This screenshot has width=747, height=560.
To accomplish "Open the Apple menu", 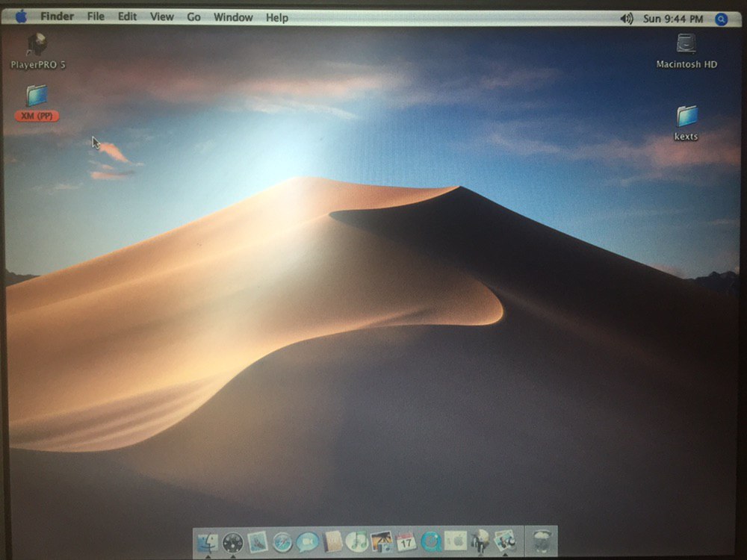I will pyautogui.click(x=21, y=17).
